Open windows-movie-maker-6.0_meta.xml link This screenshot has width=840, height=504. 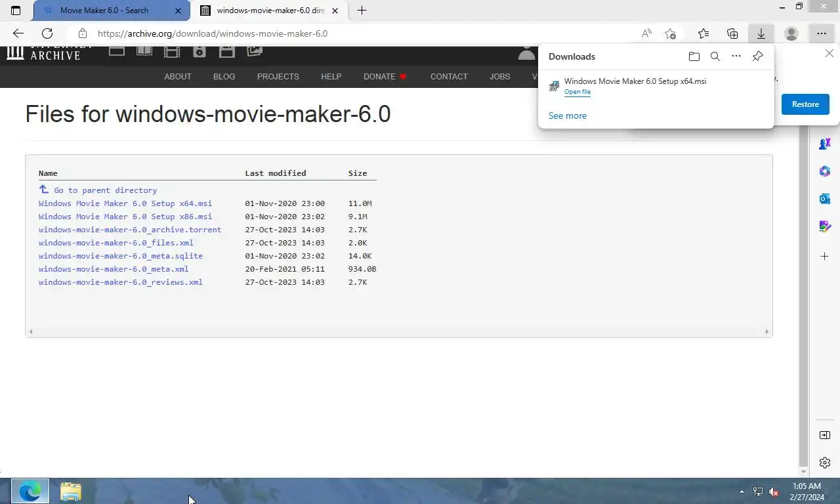coord(114,269)
